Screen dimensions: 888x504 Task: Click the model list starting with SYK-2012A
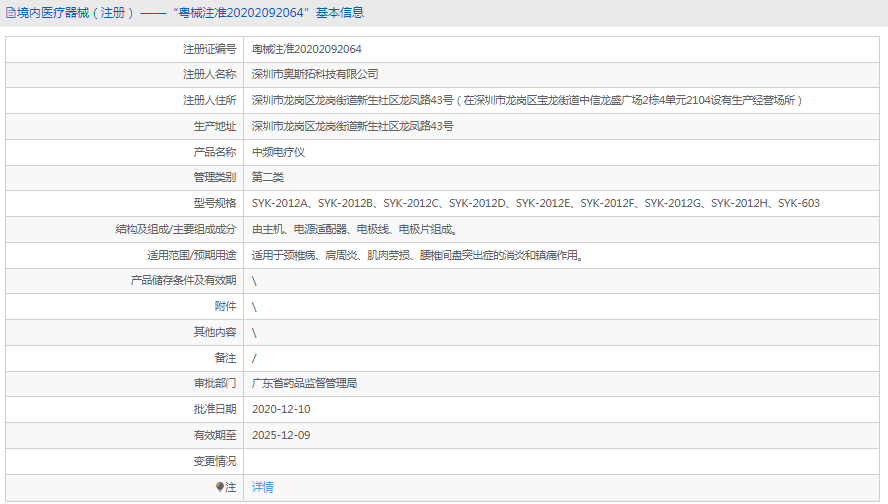pos(536,203)
